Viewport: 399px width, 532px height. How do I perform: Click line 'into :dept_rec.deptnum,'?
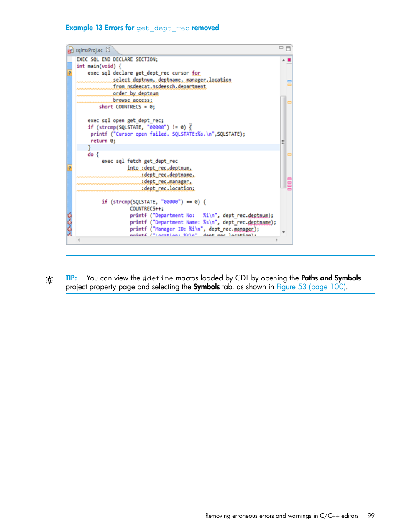coord(159,168)
